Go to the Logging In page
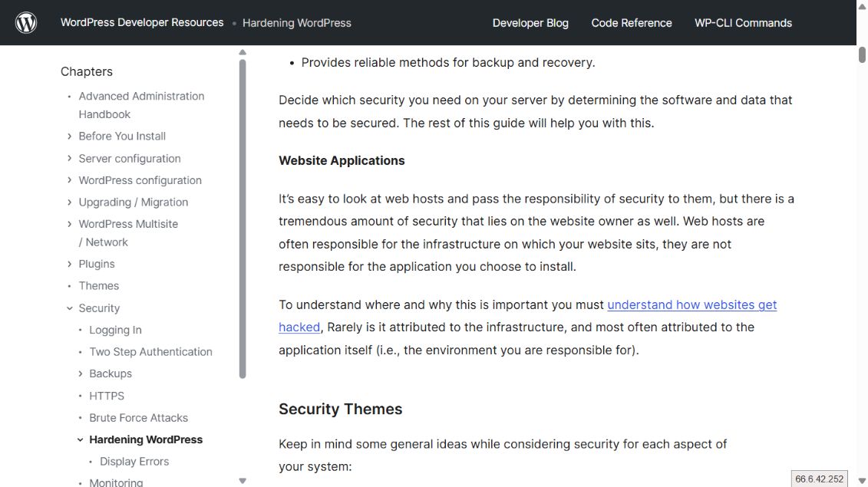 115,330
